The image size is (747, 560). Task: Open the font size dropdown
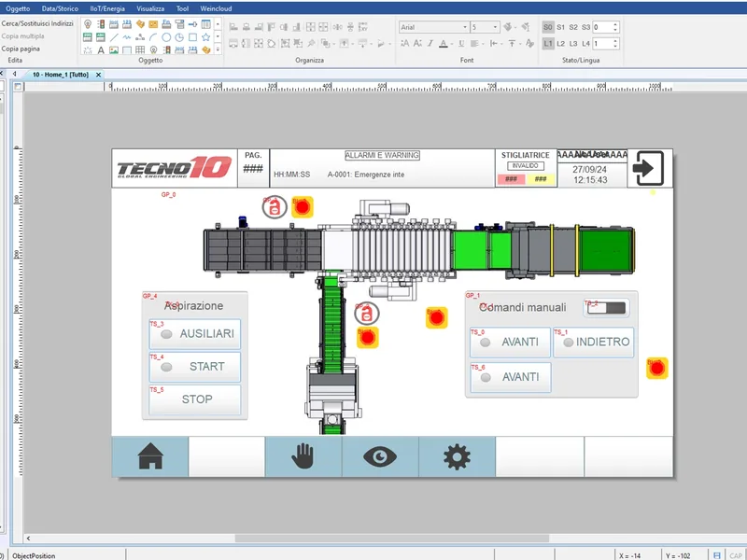tap(485, 27)
